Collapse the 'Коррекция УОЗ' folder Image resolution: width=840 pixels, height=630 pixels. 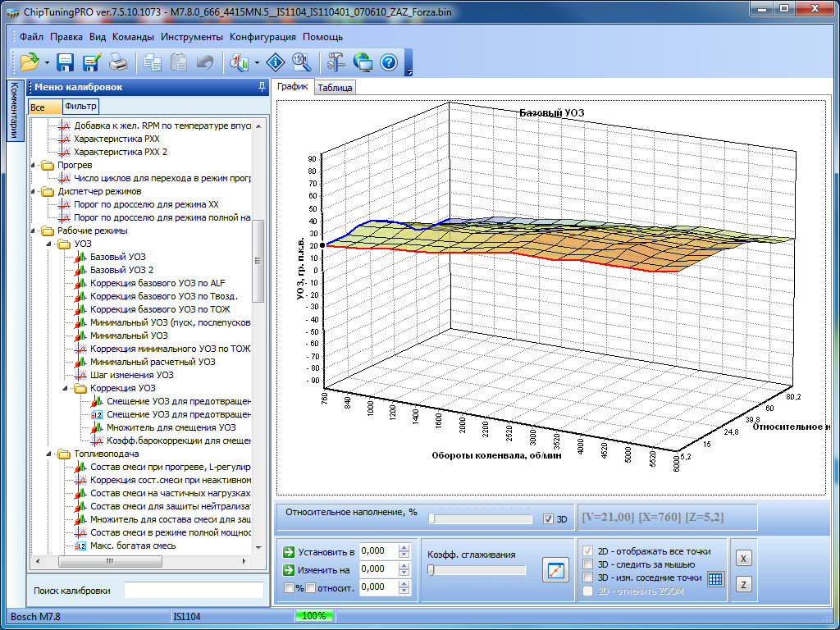tap(64, 388)
